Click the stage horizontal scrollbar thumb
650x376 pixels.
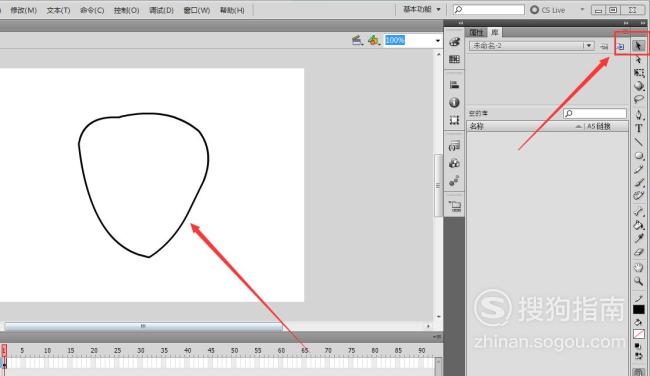coord(143,326)
